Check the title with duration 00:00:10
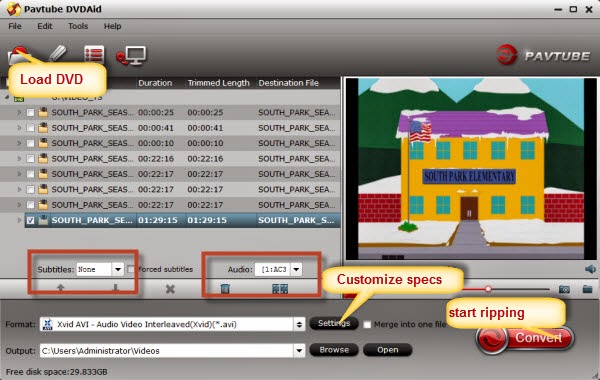This screenshot has width=600, height=380. pos(30,143)
